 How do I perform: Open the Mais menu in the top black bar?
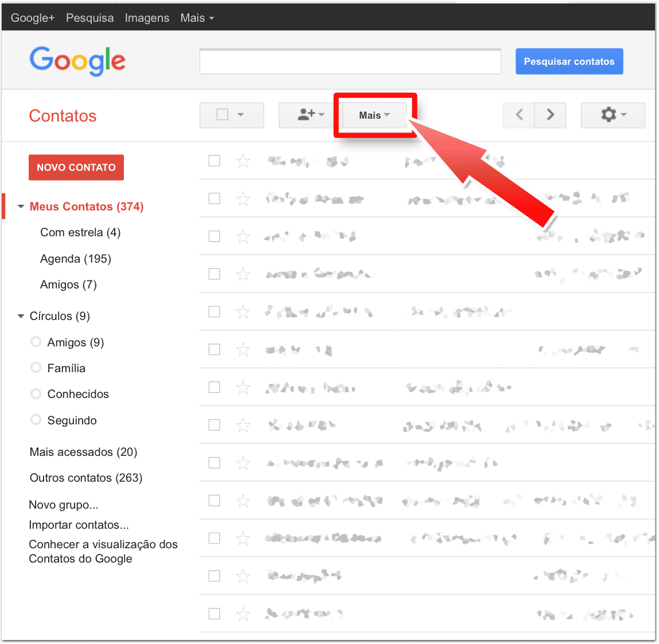pos(197,18)
